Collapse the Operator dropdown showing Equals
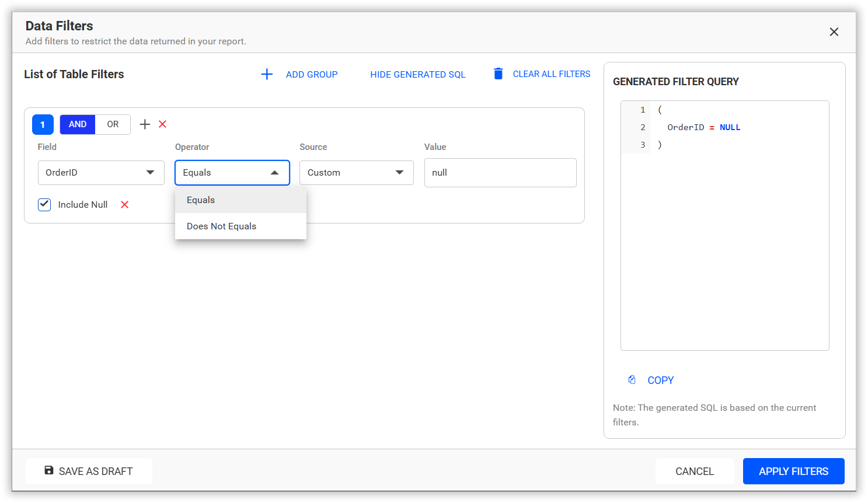The width and height of the screenshot is (868, 503). [x=232, y=173]
